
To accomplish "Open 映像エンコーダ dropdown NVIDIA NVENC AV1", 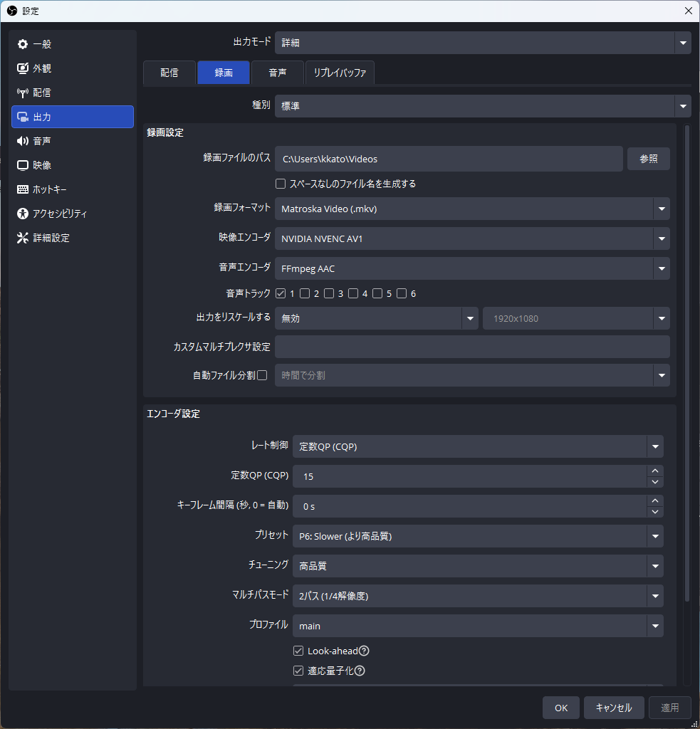I will 472,238.
